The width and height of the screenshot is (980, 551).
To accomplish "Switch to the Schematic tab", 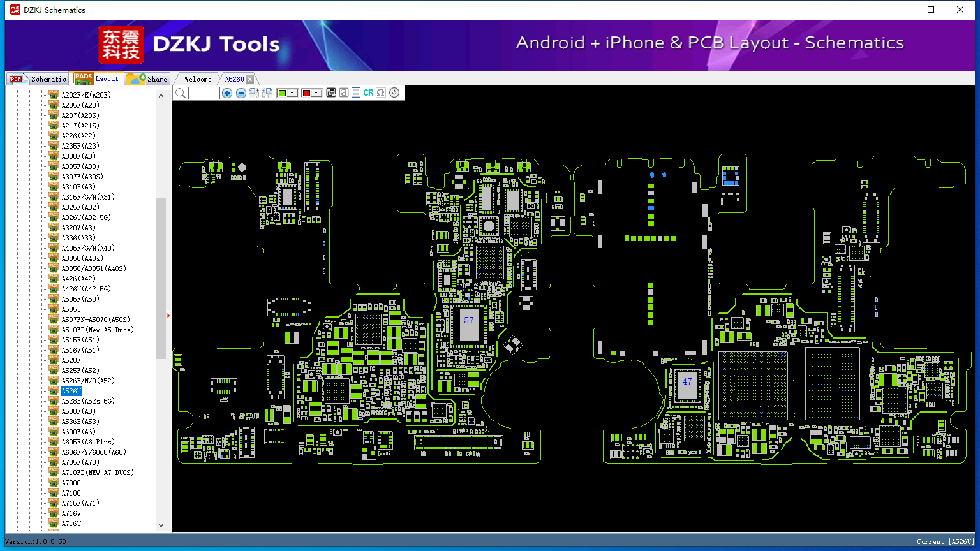I will (x=38, y=79).
